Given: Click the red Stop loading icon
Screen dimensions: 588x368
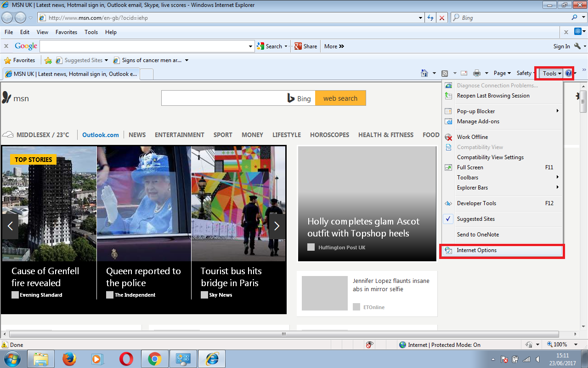Looking at the screenshot, I should click(442, 18).
